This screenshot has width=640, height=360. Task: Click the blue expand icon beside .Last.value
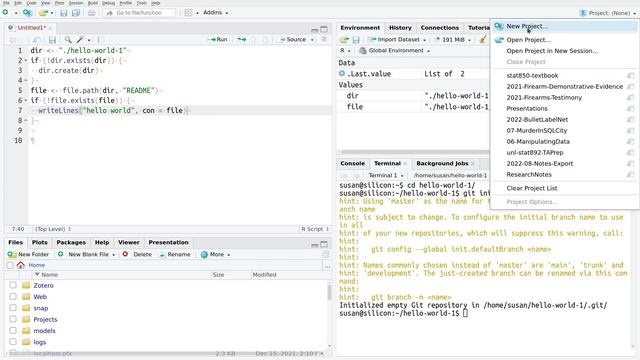tap(342, 73)
